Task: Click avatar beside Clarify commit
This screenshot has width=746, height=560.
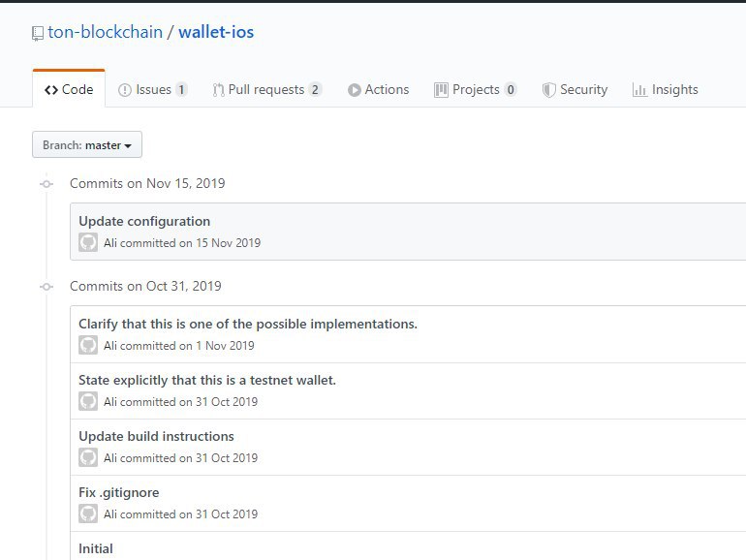Action: 88,345
